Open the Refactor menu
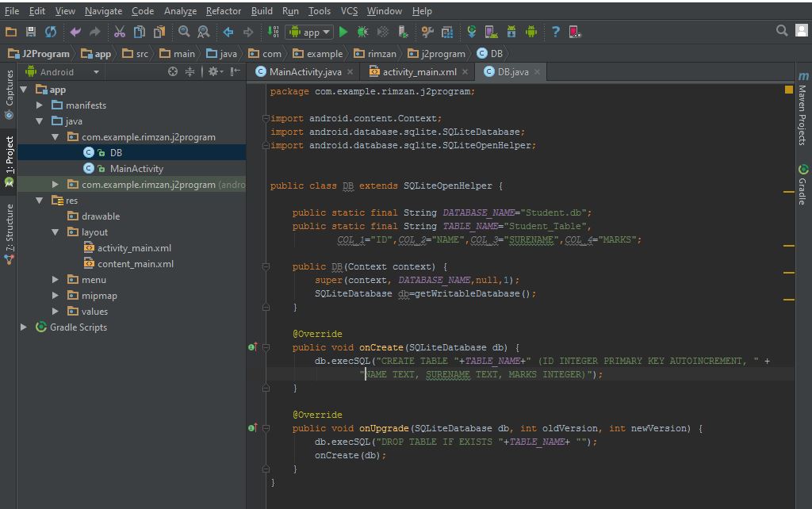This screenshot has height=509, width=812. pos(223,11)
